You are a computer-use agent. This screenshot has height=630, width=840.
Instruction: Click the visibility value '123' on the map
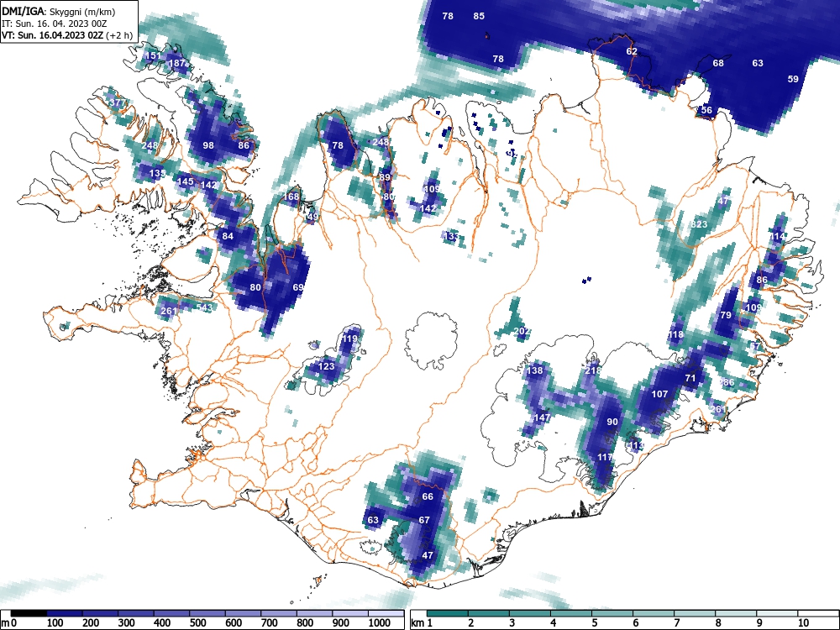(326, 366)
